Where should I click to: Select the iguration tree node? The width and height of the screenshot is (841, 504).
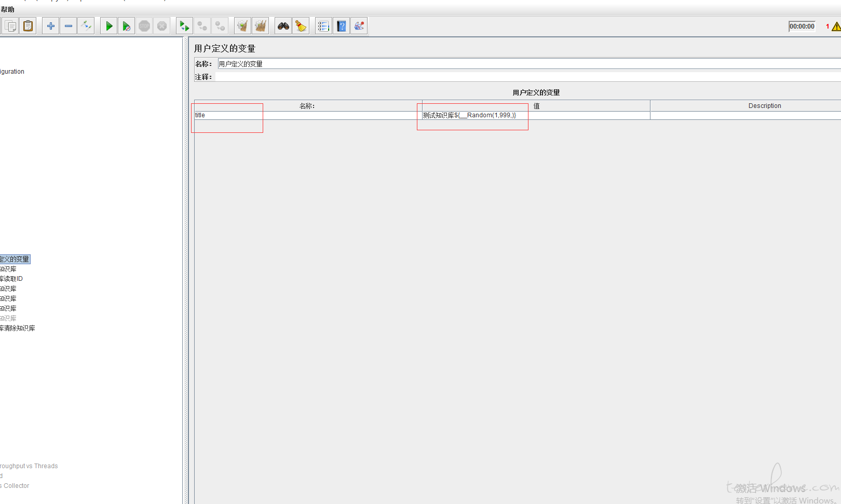point(12,72)
